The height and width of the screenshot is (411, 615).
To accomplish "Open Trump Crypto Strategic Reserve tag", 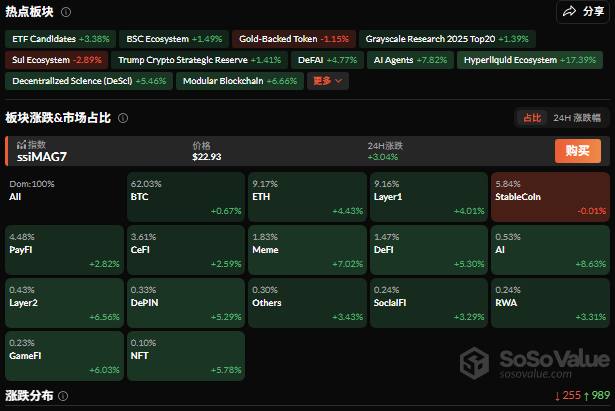I will pyautogui.click(x=199, y=60).
